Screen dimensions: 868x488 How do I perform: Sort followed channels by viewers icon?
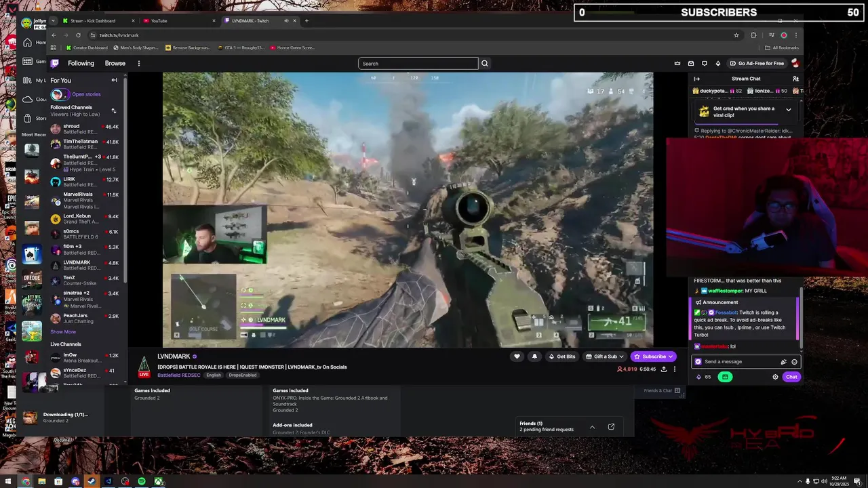point(113,110)
